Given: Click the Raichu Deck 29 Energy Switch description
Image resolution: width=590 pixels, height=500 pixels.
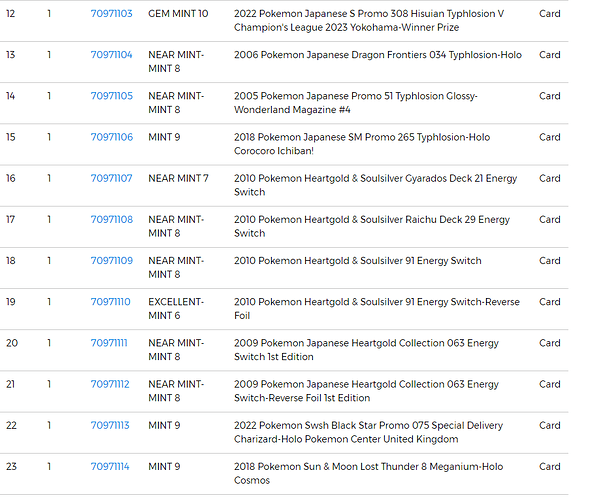Looking at the screenshot, I should [x=372, y=226].
